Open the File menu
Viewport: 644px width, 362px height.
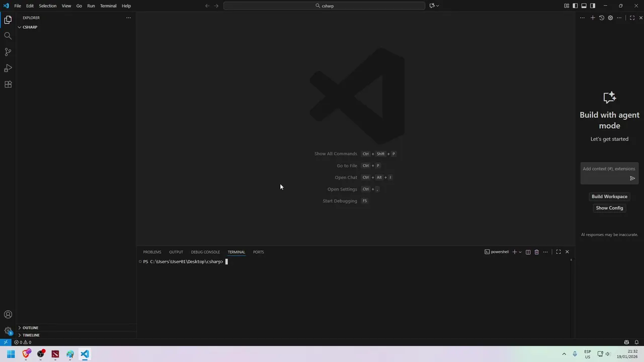coord(18,6)
